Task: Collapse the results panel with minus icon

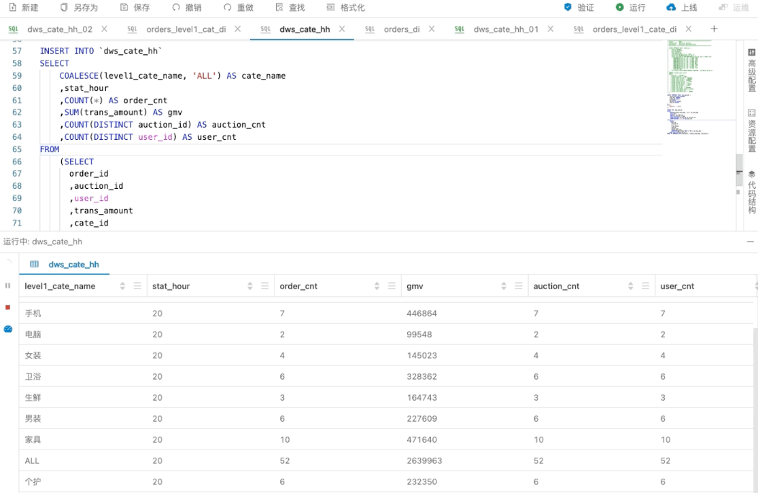Action: 750,241
